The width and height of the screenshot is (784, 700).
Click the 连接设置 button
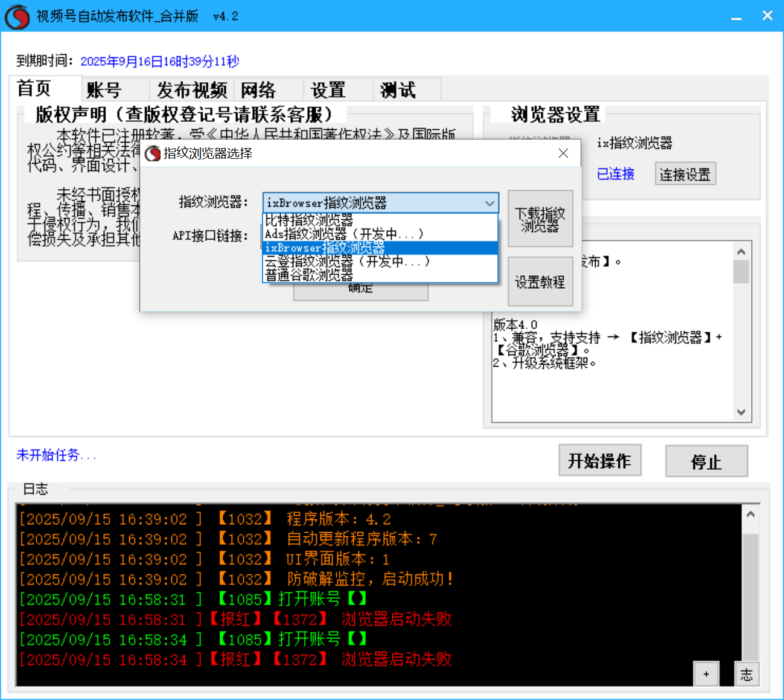685,175
